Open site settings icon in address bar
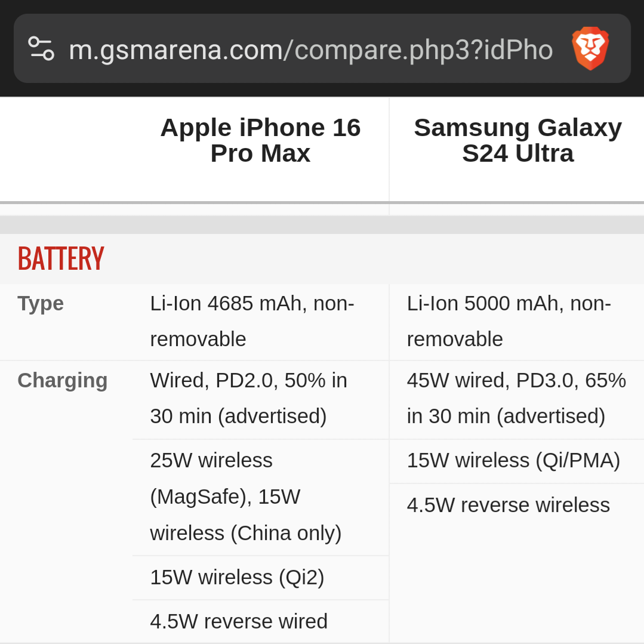The height and width of the screenshot is (644, 644). coord(41,49)
